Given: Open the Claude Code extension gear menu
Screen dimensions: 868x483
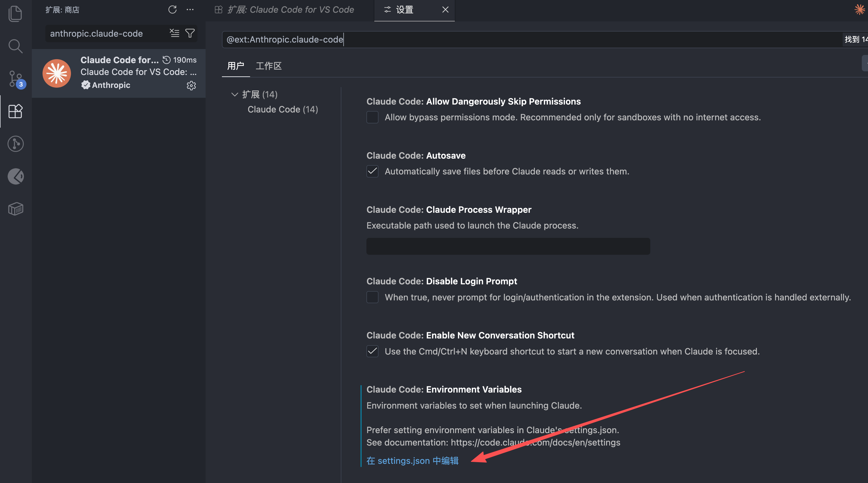Looking at the screenshot, I should click(x=191, y=86).
